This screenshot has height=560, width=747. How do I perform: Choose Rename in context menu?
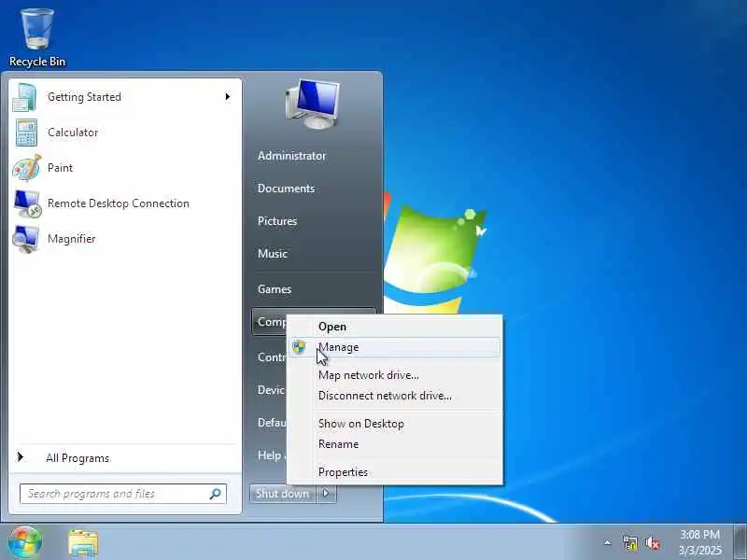click(x=394, y=444)
